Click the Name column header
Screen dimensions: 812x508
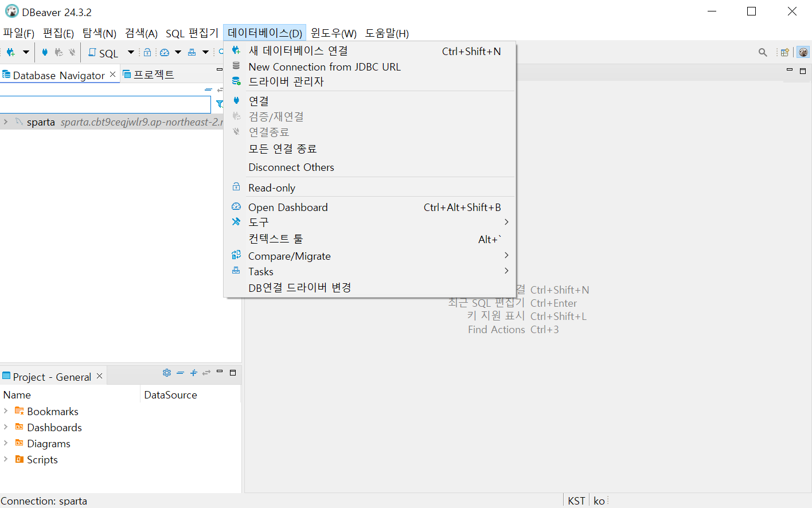click(x=70, y=394)
